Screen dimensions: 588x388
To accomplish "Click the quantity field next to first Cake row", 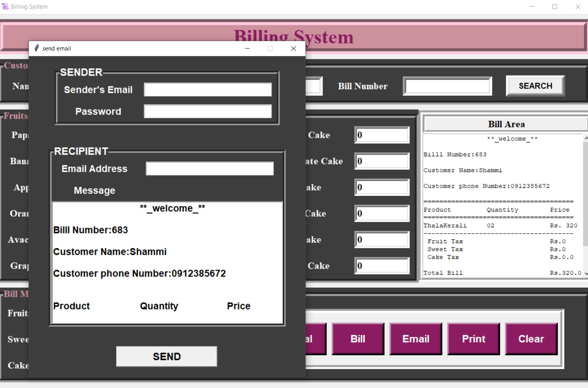I will 382,135.
